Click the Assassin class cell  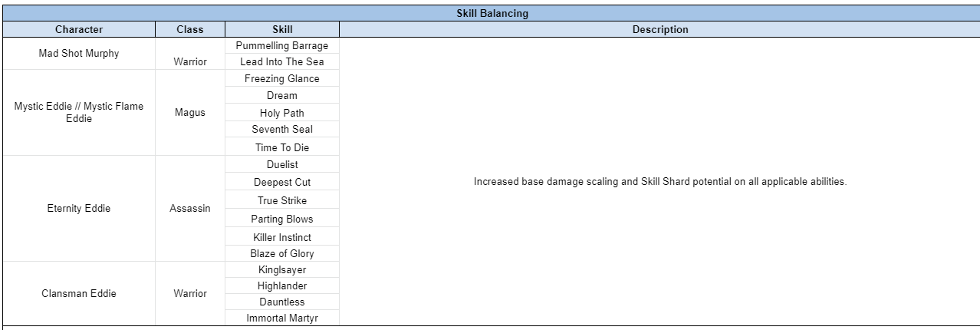(x=189, y=208)
